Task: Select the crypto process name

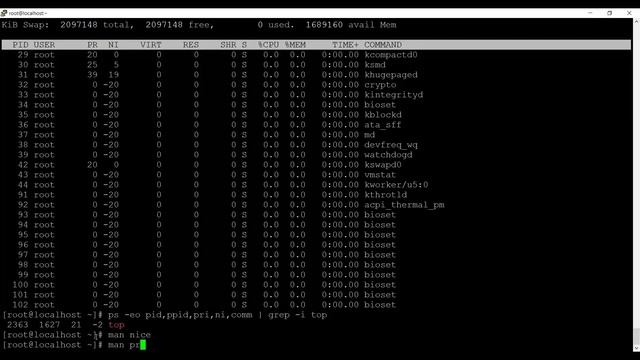Action: (380, 85)
